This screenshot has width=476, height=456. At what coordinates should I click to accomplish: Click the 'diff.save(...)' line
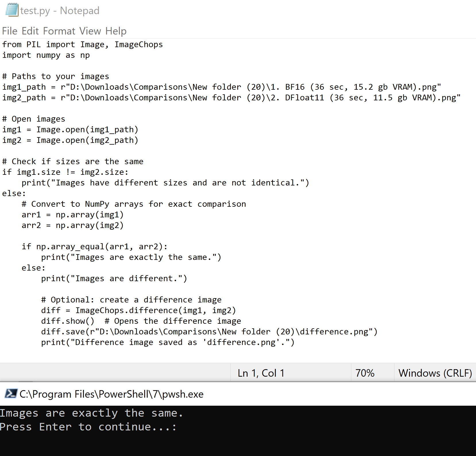[x=209, y=332]
